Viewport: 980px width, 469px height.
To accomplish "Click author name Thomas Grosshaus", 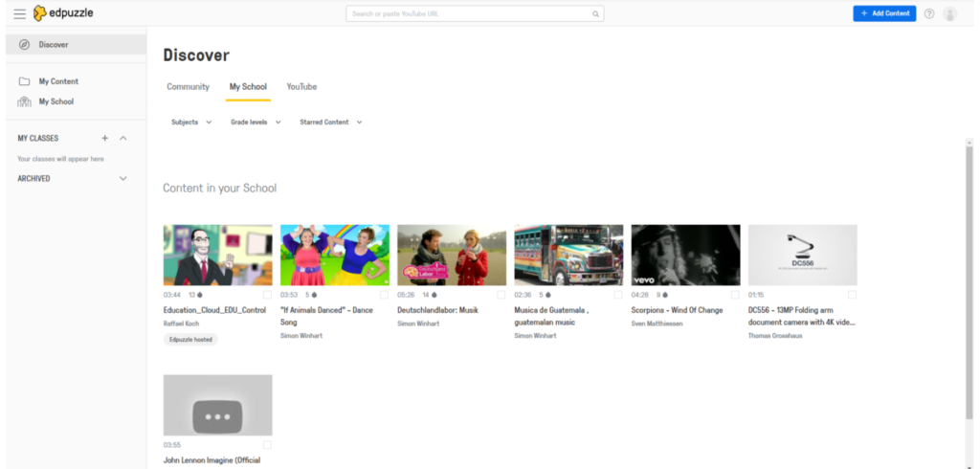I will coord(775,336).
